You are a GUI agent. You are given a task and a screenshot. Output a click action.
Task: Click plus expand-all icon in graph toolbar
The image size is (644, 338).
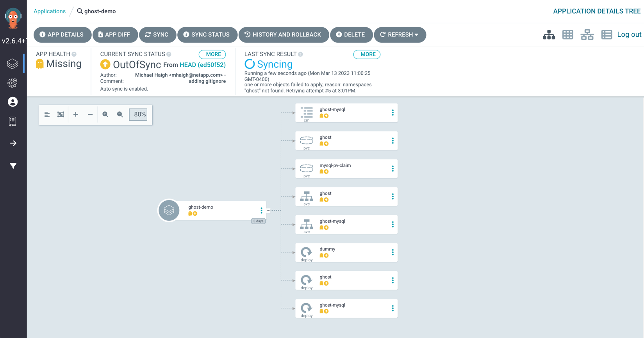76,114
